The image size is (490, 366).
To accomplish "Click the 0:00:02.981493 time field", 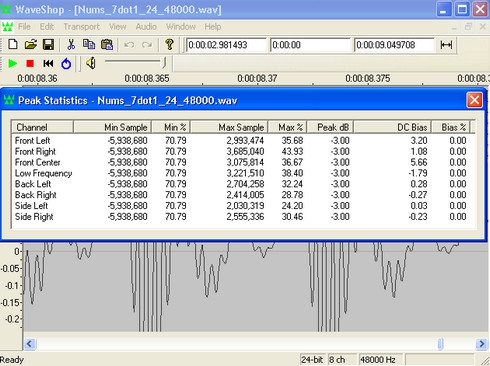I will coord(226,45).
